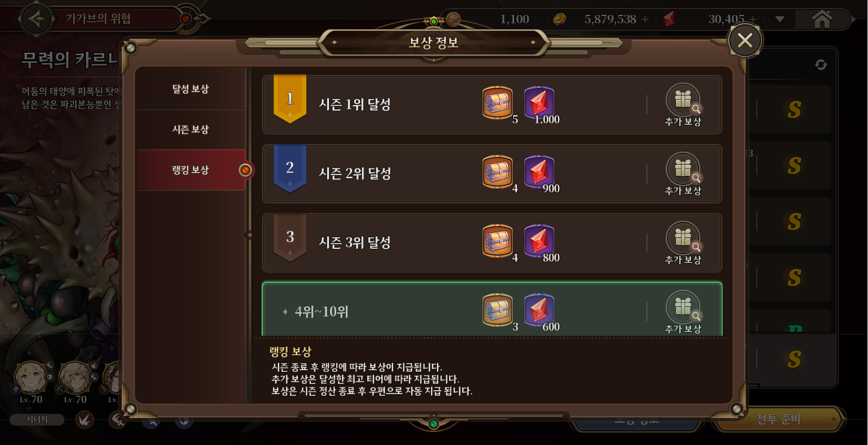Select the 랭킹 보상 tab
868x445 pixels.
click(x=190, y=170)
